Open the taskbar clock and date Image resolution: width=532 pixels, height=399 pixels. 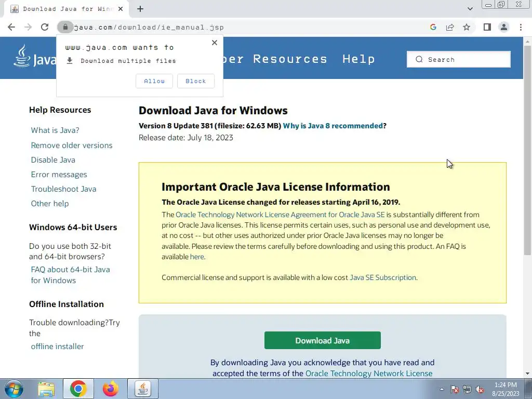click(506, 389)
